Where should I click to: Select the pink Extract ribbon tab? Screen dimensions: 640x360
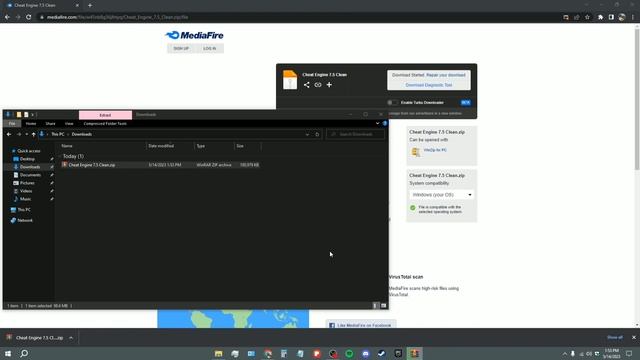pos(105,115)
